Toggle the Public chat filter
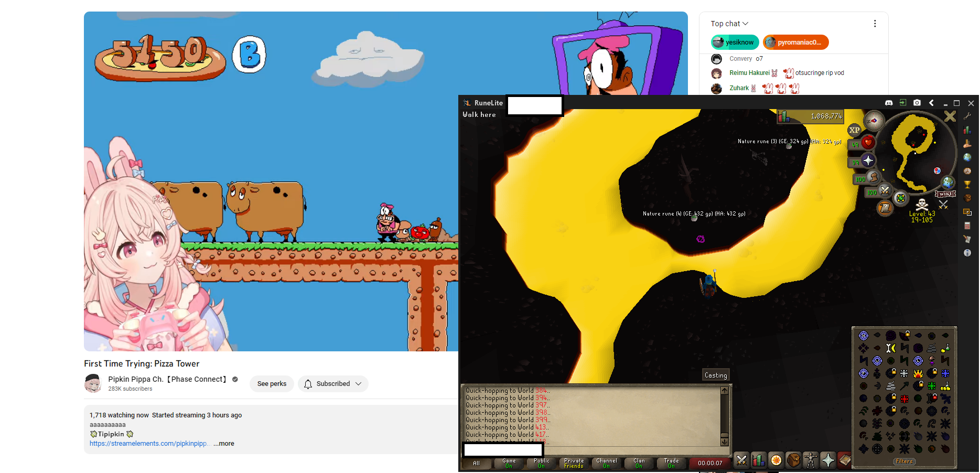 542,463
